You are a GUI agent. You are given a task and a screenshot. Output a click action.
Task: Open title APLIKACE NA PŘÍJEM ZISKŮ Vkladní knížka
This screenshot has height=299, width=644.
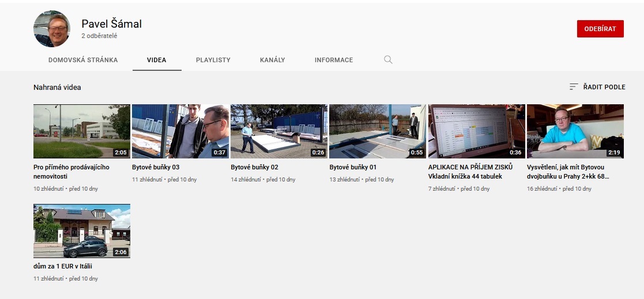[x=470, y=172]
